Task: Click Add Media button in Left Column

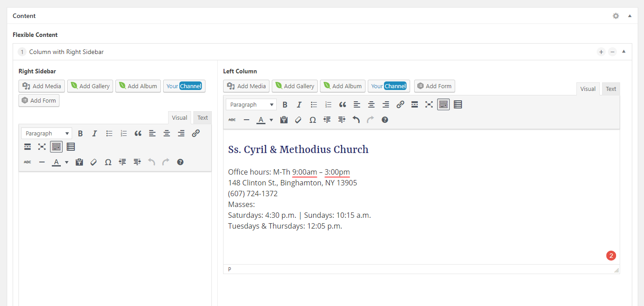Action: tap(247, 86)
